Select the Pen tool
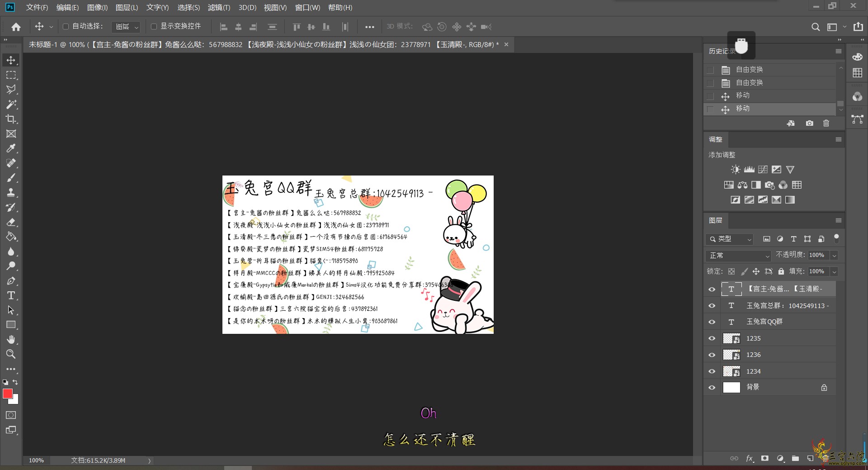Screen dimensions: 868x470 (11, 280)
